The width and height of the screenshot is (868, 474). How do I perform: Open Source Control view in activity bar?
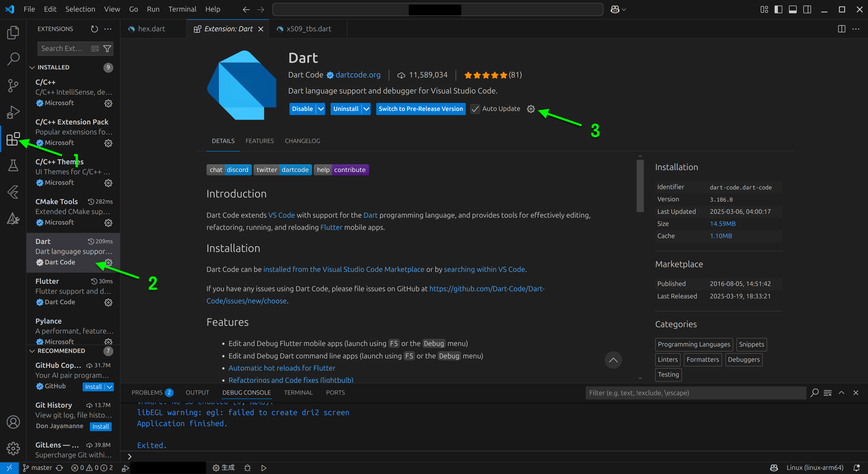tap(13, 86)
